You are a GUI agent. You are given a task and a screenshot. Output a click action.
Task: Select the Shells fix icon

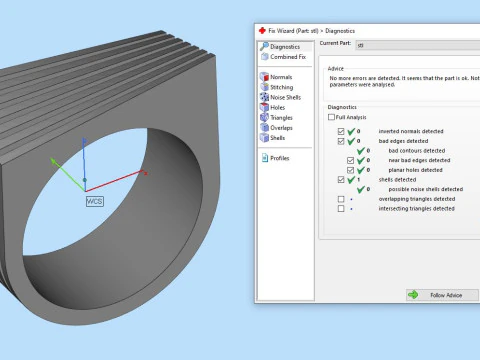264,138
